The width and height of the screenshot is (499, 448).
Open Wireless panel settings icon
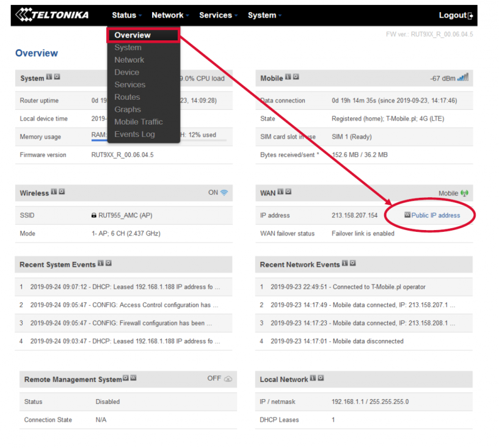point(62,192)
